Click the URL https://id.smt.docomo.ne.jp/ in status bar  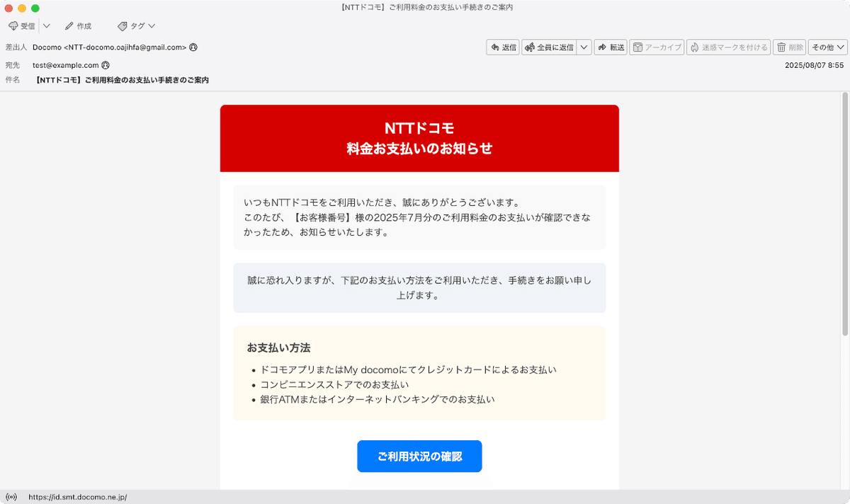pyautogui.click(x=78, y=497)
